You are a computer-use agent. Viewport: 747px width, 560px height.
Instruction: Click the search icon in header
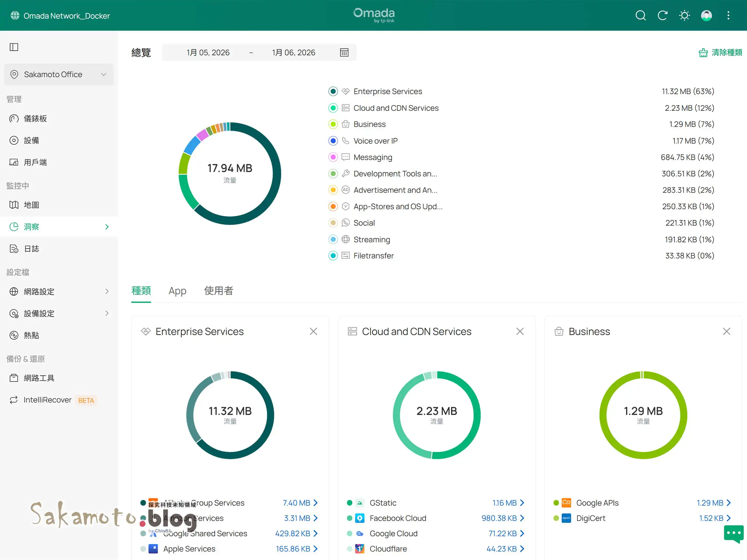(640, 15)
